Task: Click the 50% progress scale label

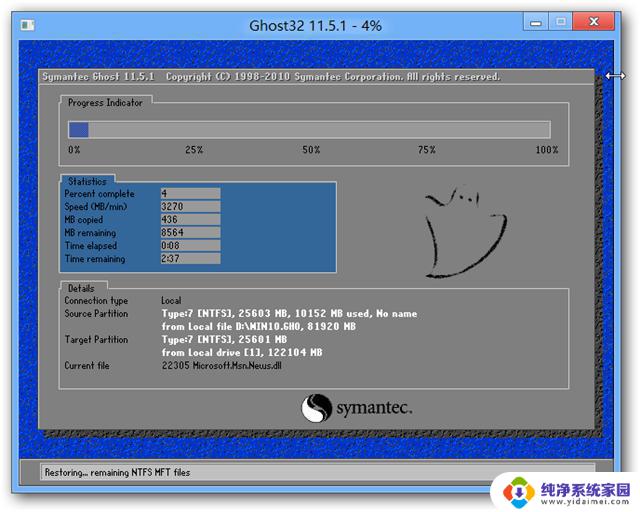Action: [x=311, y=150]
